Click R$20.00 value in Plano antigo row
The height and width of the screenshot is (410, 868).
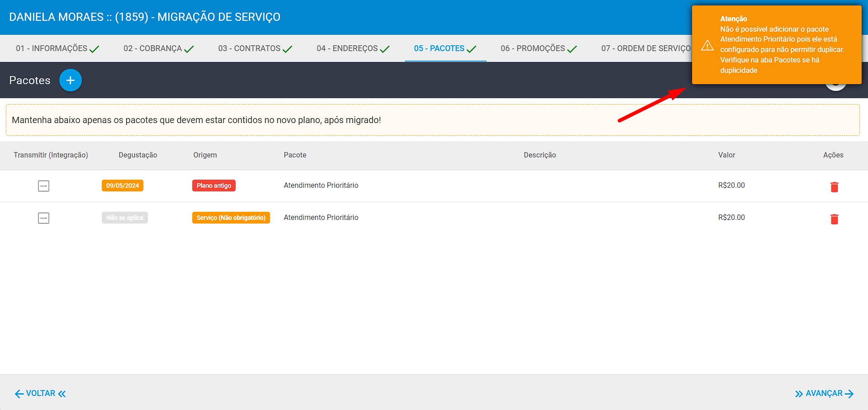[x=731, y=185]
